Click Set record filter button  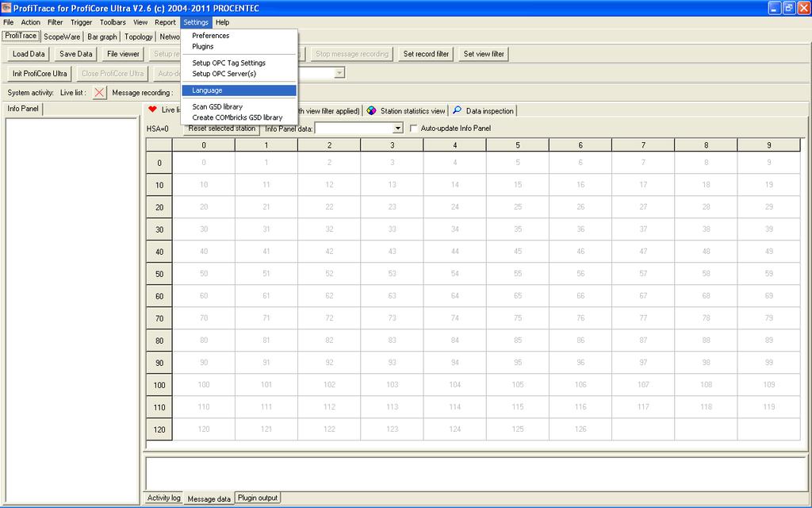(x=426, y=54)
